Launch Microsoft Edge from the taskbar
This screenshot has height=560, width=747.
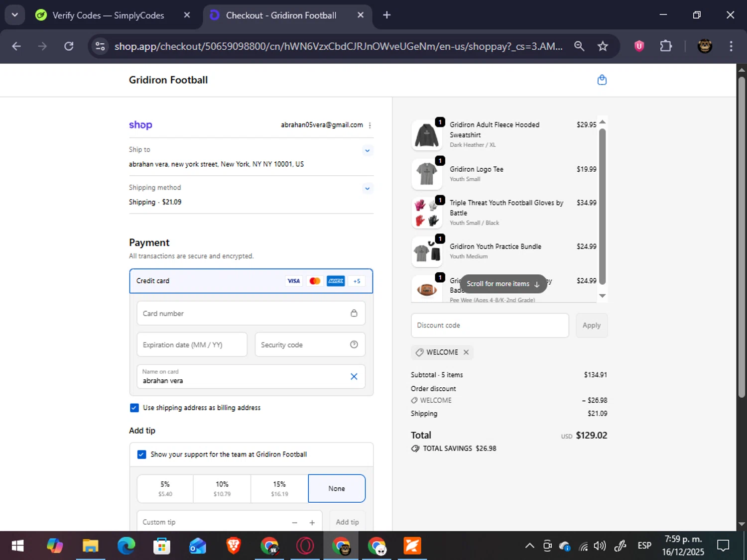point(126,546)
